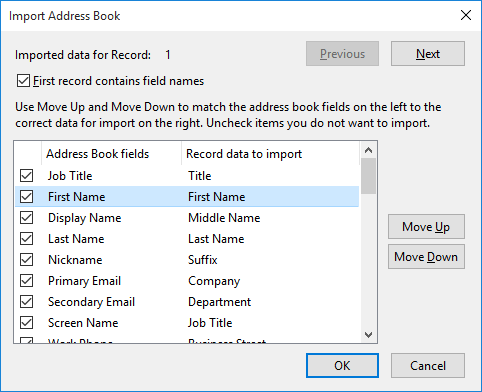Uncheck the Job Title field checkbox
Image resolution: width=482 pixels, height=392 pixels.
coord(26,176)
